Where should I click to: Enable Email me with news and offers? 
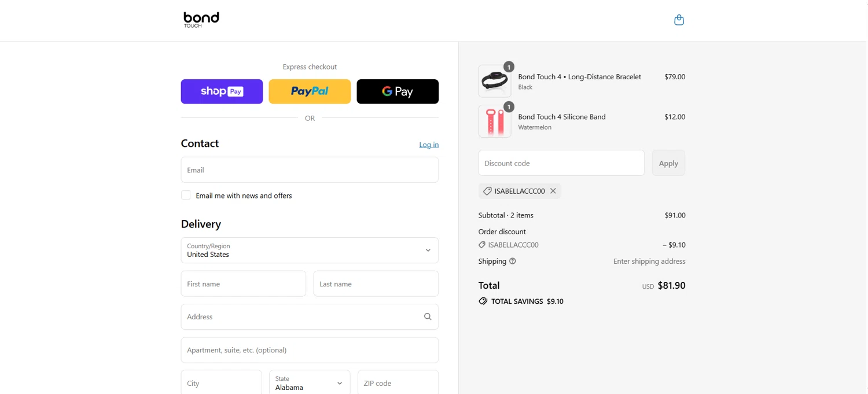point(186,195)
